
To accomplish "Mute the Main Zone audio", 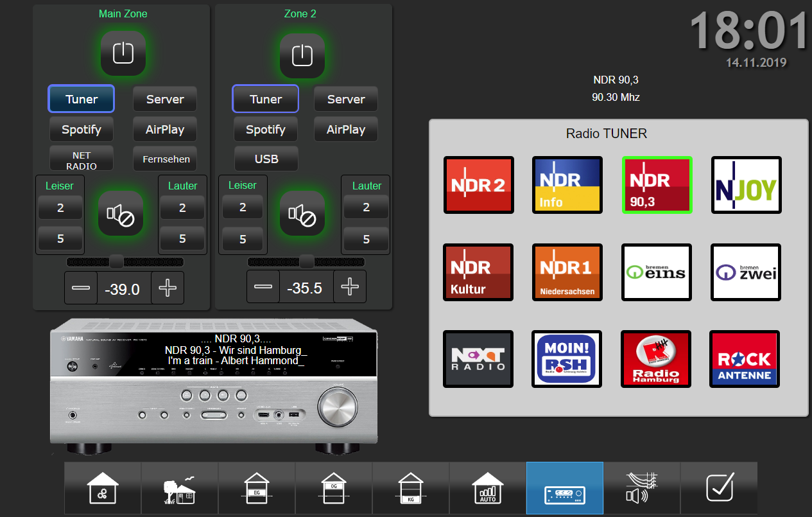I will tap(121, 213).
